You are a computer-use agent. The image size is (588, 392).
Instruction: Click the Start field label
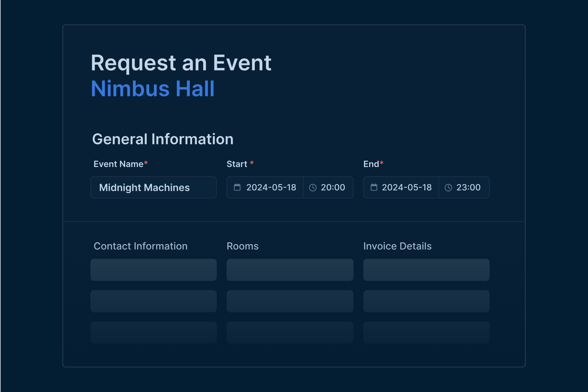(237, 164)
